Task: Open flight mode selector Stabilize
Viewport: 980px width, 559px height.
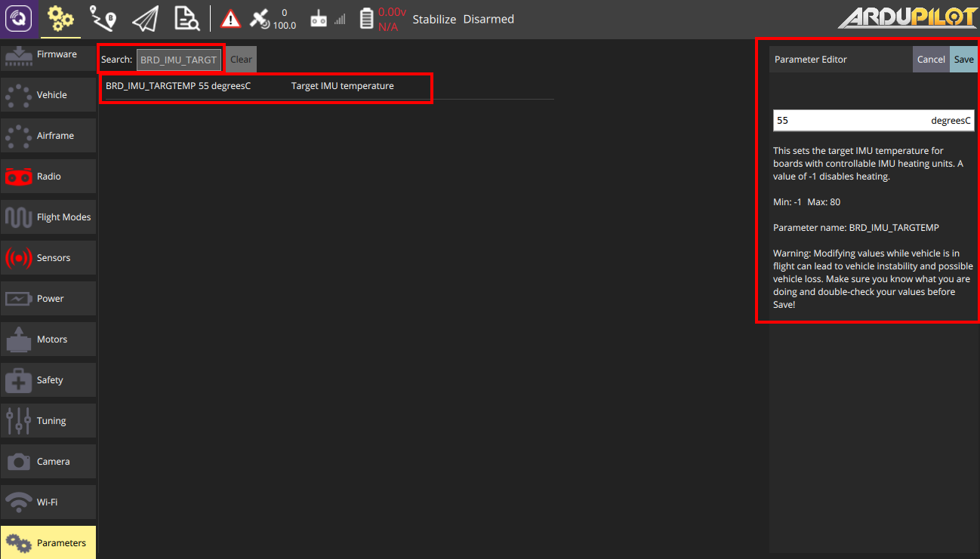Action: tap(434, 20)
